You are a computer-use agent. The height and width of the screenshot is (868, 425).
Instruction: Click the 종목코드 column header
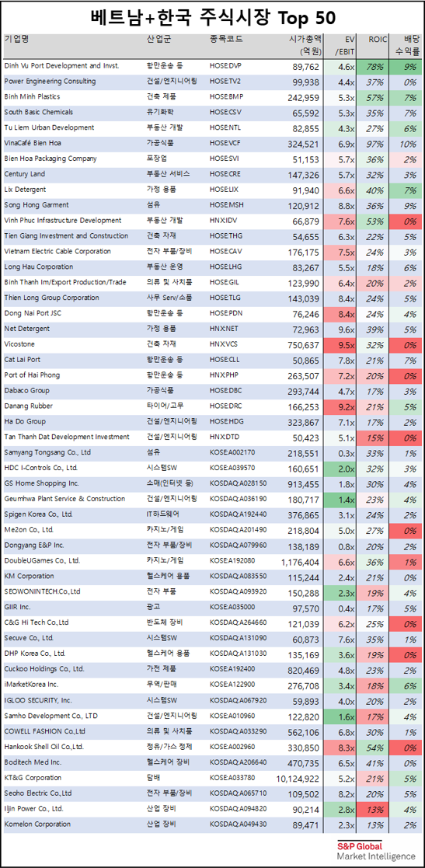click(226, 40)
